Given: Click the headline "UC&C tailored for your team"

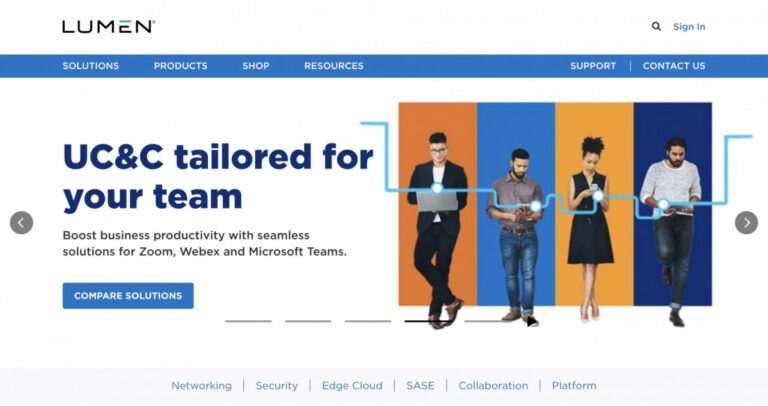Looking at the screenshot, I should [218, 177].
